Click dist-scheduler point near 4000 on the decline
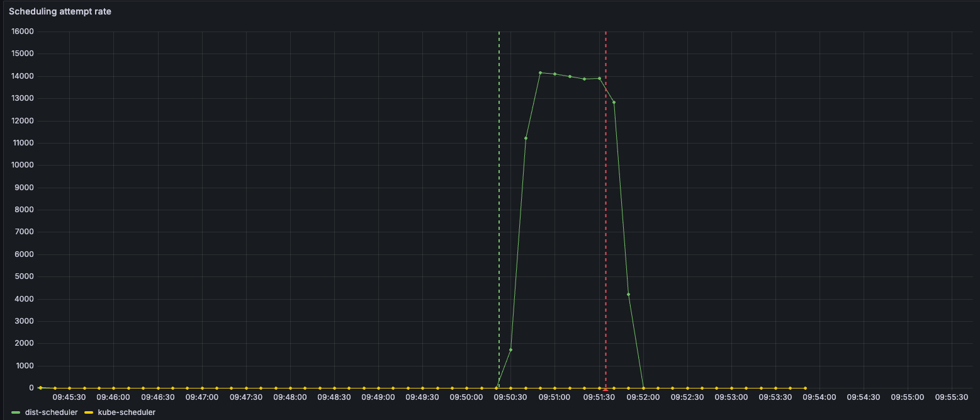 pyautogui.click(x=629, y=294)
